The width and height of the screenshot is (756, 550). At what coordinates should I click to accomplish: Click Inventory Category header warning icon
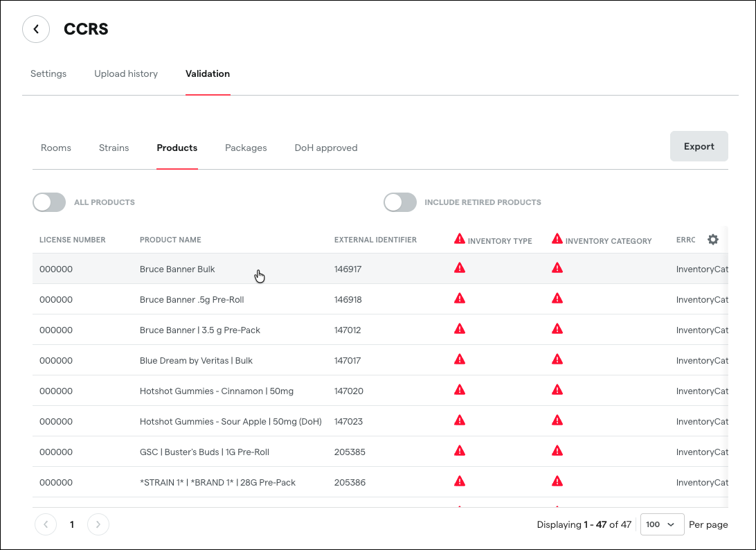[557, 238]
